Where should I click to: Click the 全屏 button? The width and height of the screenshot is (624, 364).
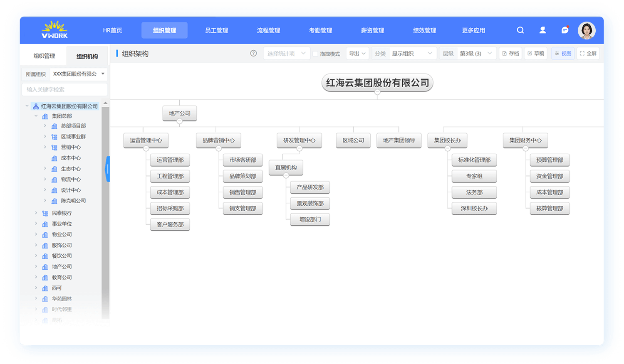point(588,54)
